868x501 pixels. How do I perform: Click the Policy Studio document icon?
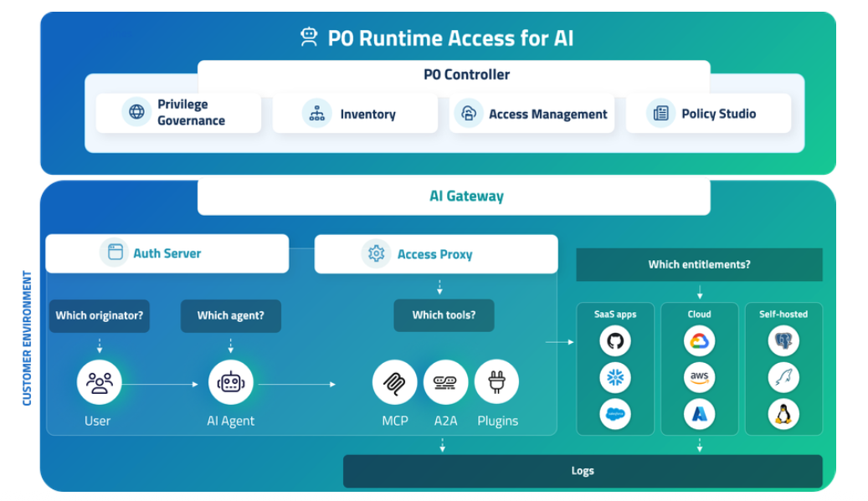660,114
